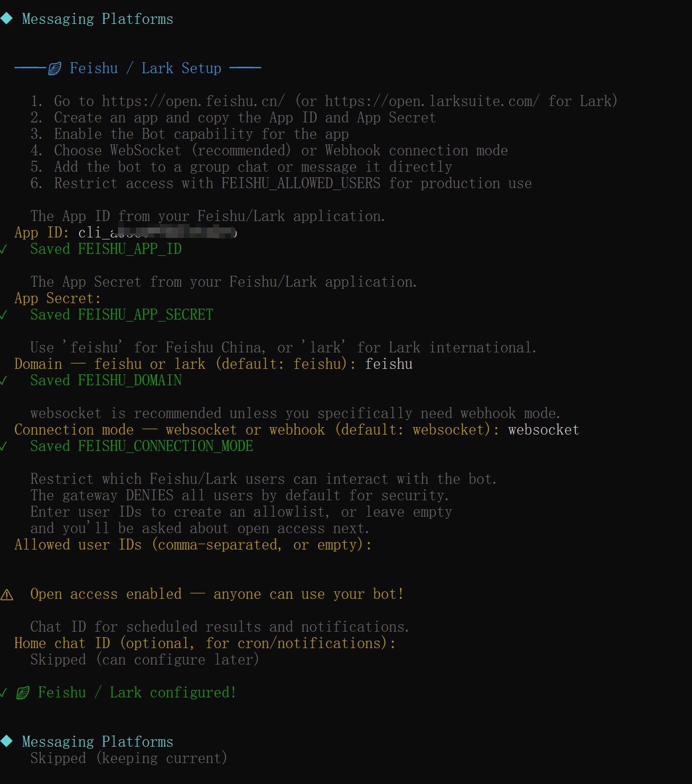Click the entered 'feishu' domain value
Viewport: 692px width, 784px height.
click(389, 364)
